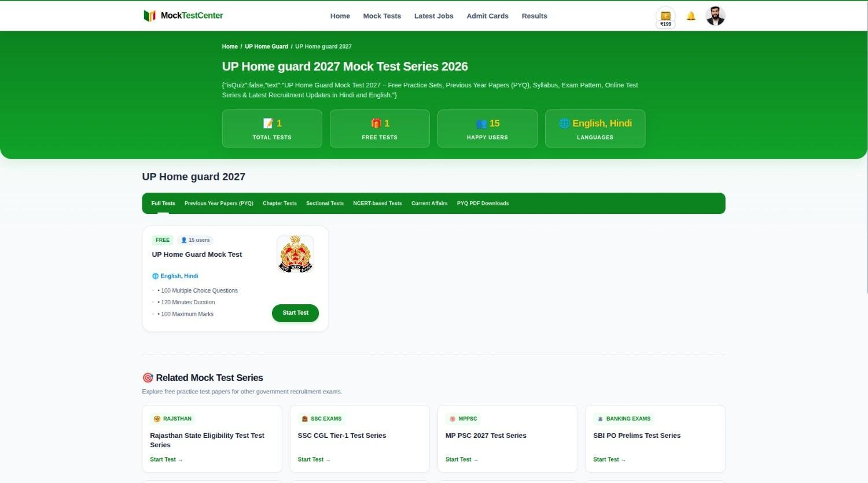Open SSC CGL Tier-1 Test Series title

(x=341, y=436)
